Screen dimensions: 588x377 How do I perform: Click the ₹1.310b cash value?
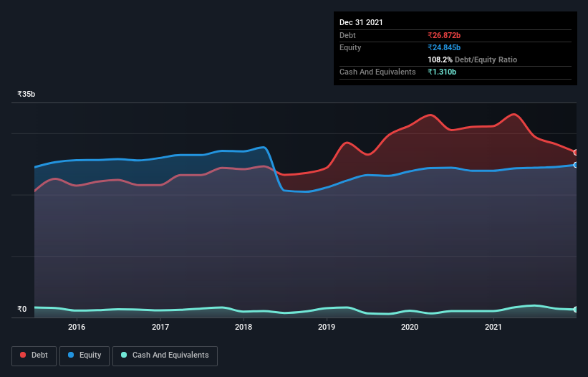pos(442,72)
